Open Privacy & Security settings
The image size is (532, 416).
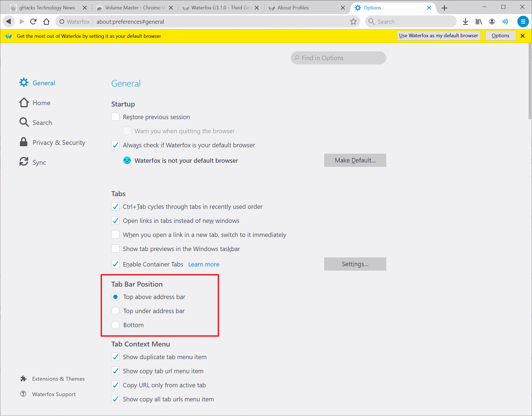59,142
